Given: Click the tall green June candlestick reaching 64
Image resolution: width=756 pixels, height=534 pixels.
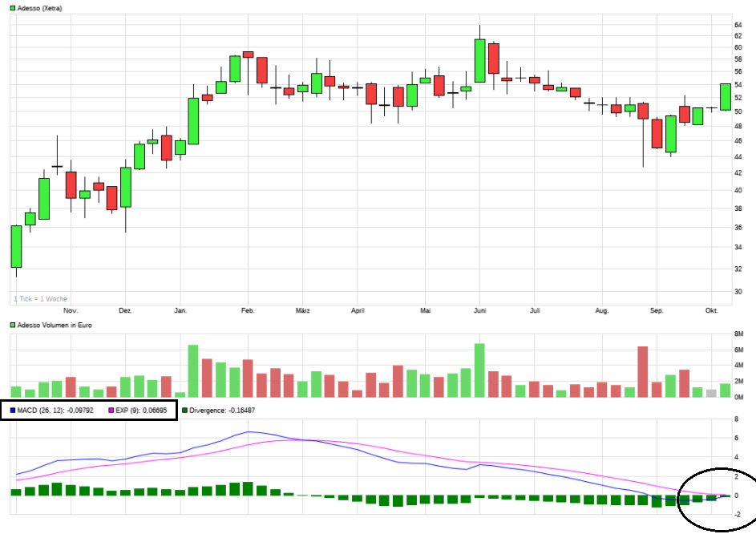Looking at the screenshot, I should 479,61.
